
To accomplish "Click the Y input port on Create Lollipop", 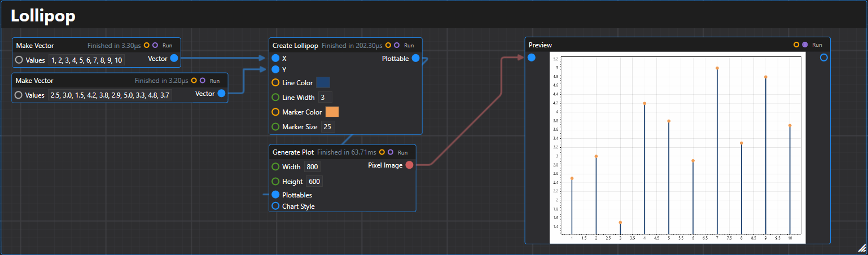I will click(x=275, y=70).
